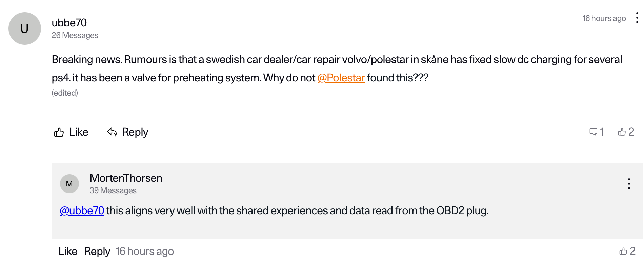The width and height of the screenshot is (644, 261).
Task: Click reply arrow icon on ubbe70's post
Action: tap(112, 132)
